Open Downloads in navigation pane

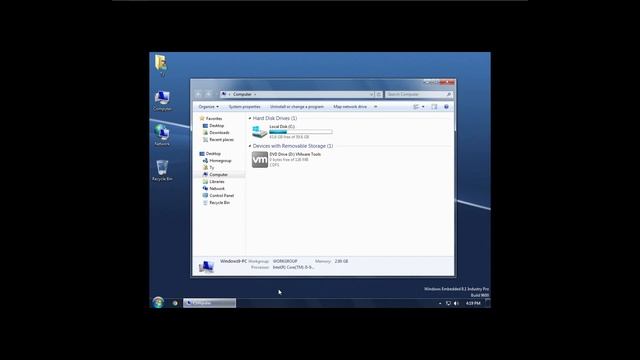tap(219, 132)
